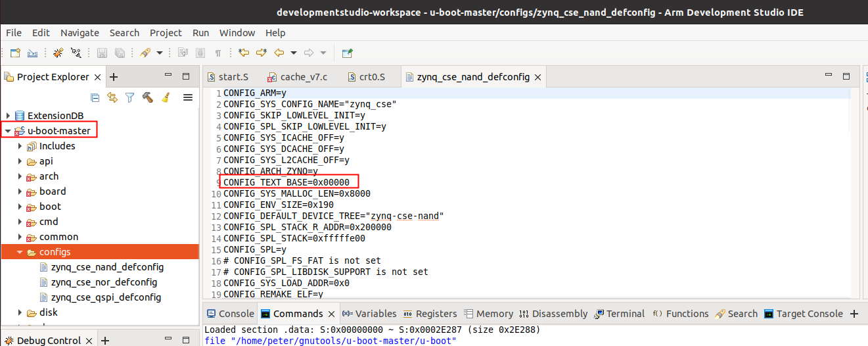Open zynq_cse_qspi_defconfig in the tree
Viewport: 868px width, 346px height.
[106, 297]
